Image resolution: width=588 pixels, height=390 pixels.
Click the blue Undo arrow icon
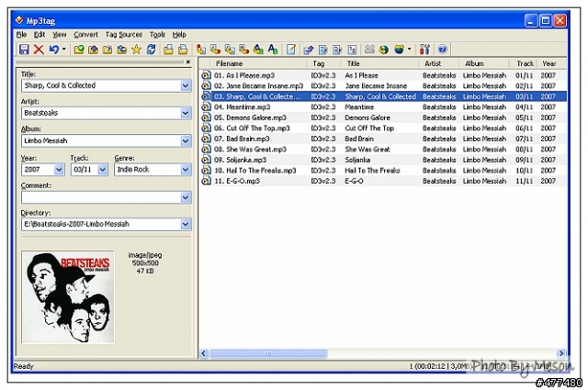[54, 50]
